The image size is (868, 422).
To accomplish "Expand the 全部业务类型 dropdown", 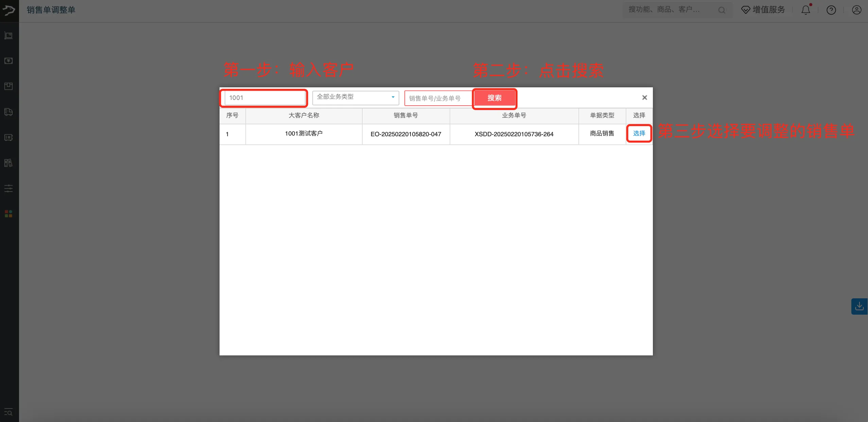I will click(x=355, y=97).
